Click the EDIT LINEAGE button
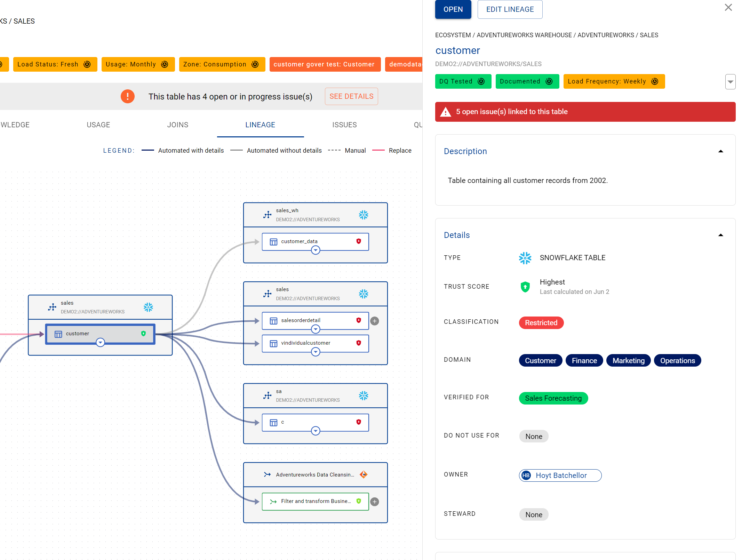Image resolution: width=742 pixels, height=560 pixels. pyautogui.click(x=510, y=9)
